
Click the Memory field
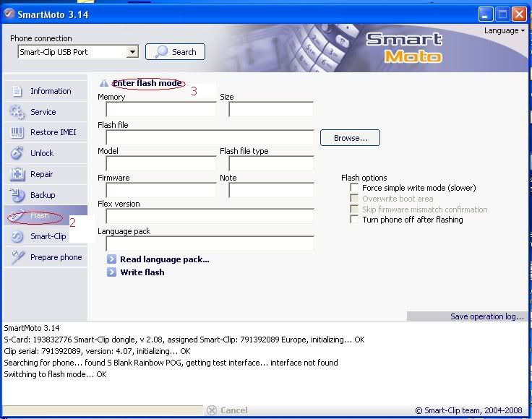[x=161, y=109]
